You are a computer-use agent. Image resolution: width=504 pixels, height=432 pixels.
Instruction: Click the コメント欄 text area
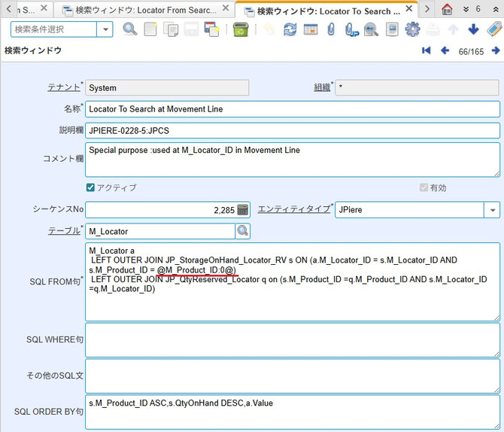(292, 160)
